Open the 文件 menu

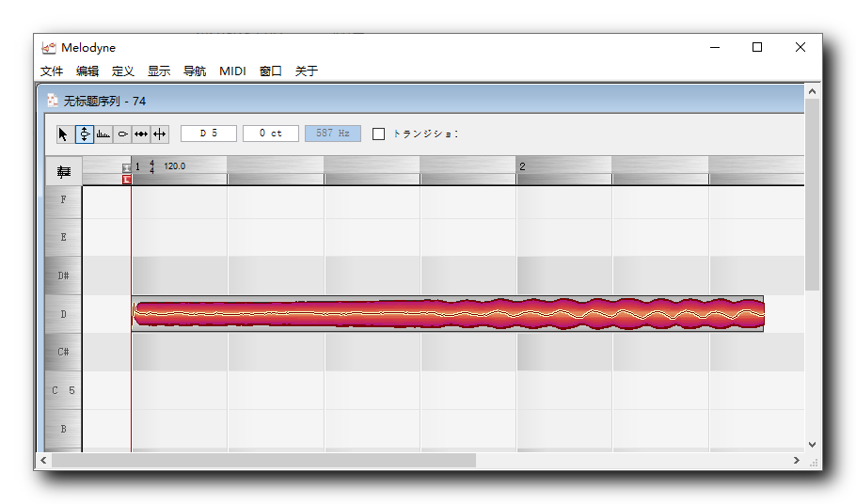[x=52, y=71]
